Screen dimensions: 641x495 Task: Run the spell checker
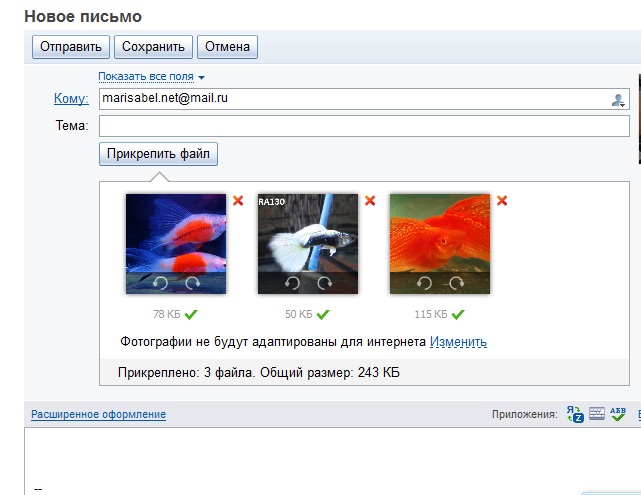(618, 414)
